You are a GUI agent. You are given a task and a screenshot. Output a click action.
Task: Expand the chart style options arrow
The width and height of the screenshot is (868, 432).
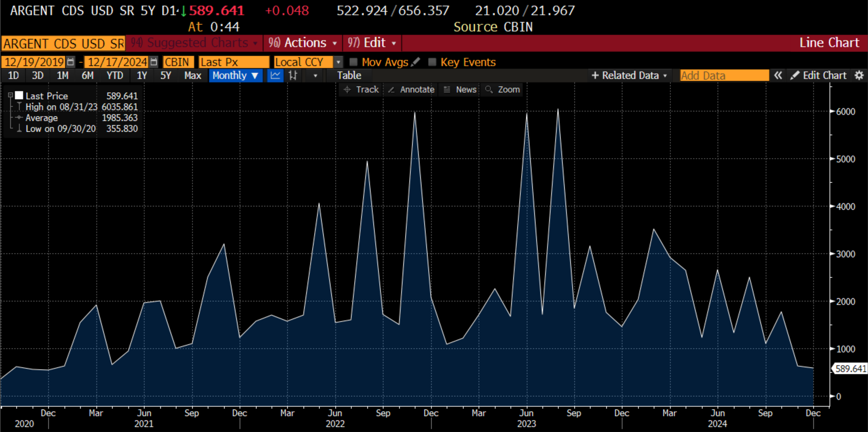click(315, 76)
